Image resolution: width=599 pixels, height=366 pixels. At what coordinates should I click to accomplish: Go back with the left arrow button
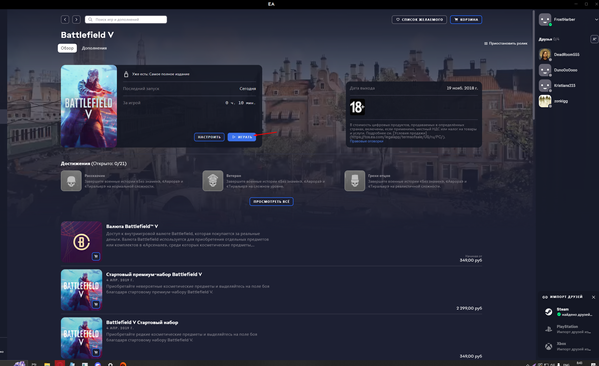tap(65, 19)
